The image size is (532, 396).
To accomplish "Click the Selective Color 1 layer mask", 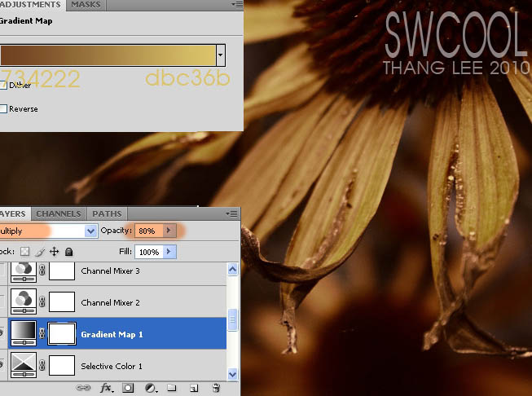I will coord(62,366).
